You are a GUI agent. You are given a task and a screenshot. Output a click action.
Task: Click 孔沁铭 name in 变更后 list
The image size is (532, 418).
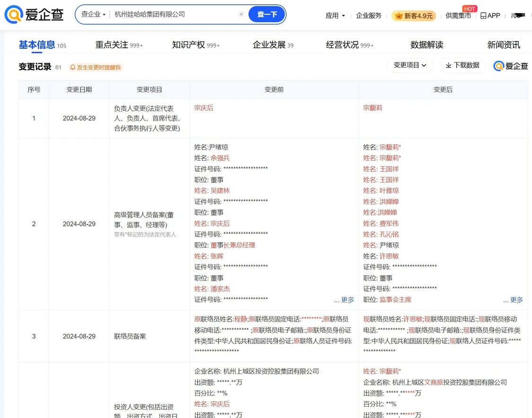[x=389, y=235]
